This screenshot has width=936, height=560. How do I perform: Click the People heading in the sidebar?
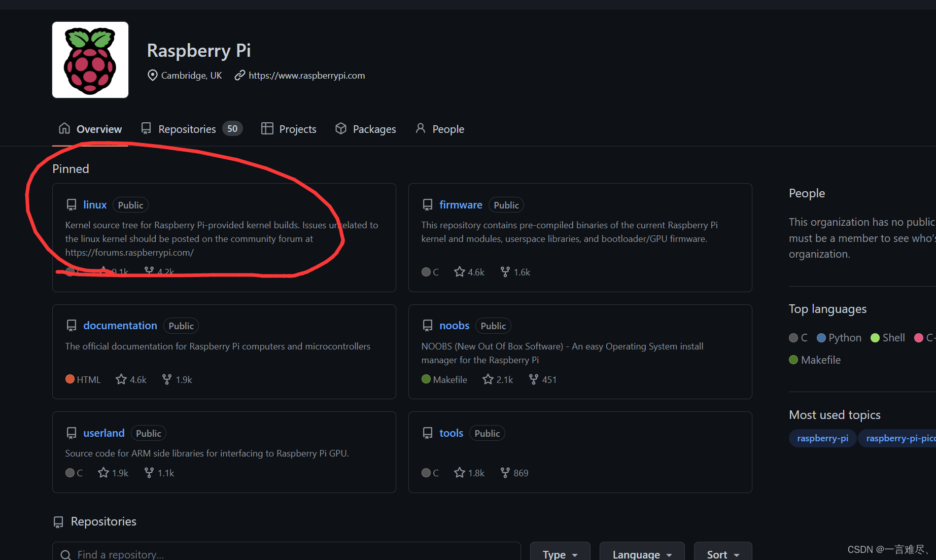pyautogui.click(x=807, y=193)
